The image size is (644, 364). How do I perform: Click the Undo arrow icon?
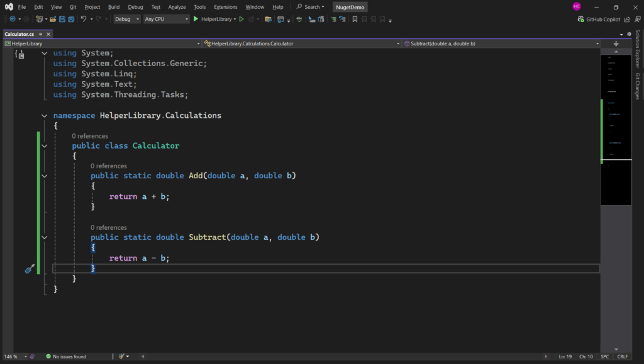84,19
